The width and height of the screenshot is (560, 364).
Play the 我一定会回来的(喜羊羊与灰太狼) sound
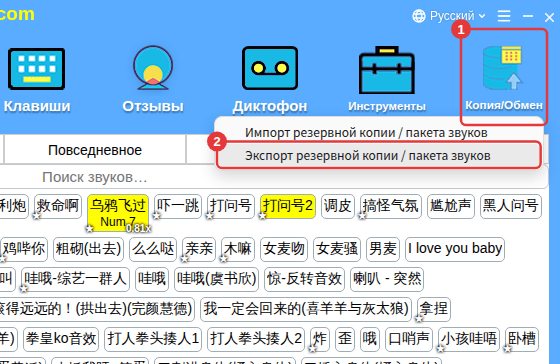306,309
